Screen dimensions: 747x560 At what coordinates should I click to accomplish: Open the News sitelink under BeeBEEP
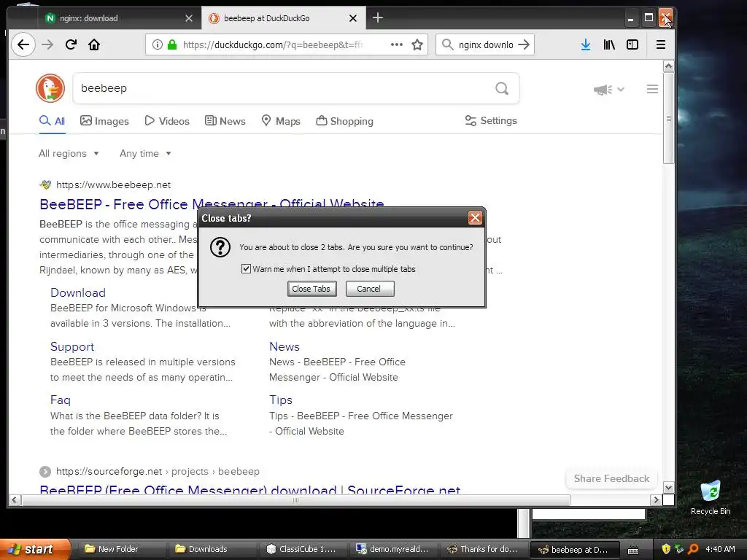(285, 346)
